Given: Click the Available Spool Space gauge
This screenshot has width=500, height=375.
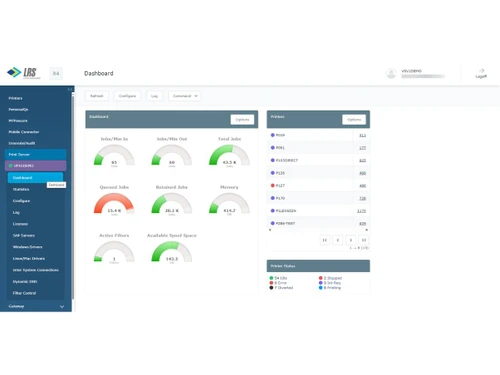Looking at the screenshot, I should click(172, 252).
